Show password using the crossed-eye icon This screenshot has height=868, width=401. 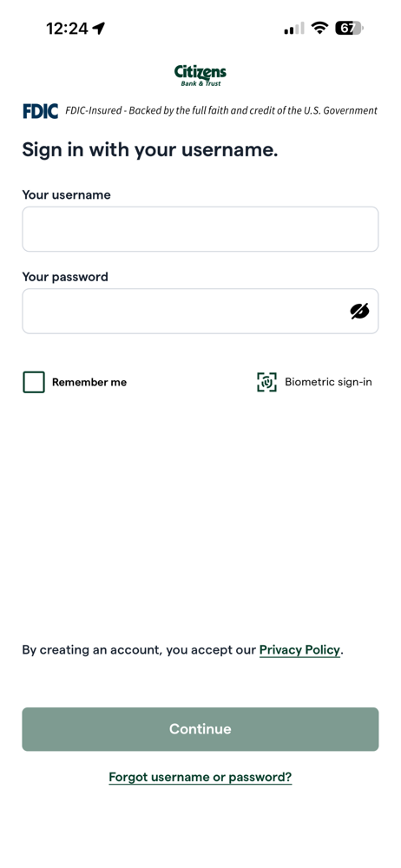[x=359, y=311]
